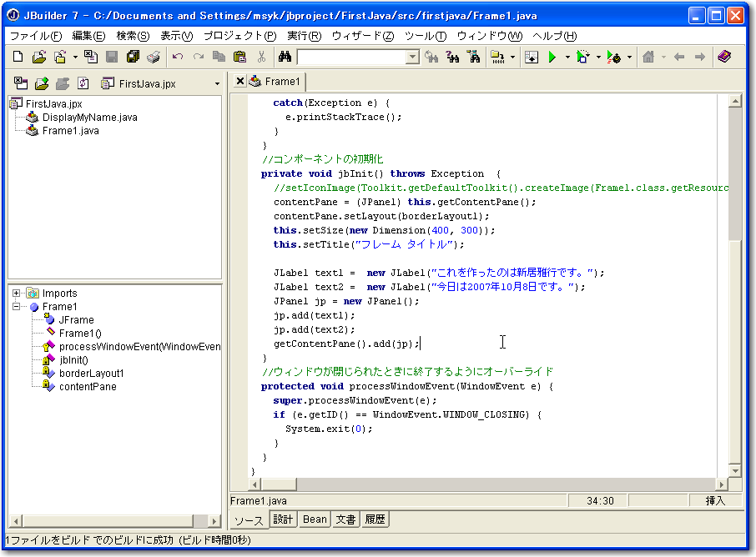Switch to the 履歴 tab
Screen dimensions: 756x557
coord(375,519)
